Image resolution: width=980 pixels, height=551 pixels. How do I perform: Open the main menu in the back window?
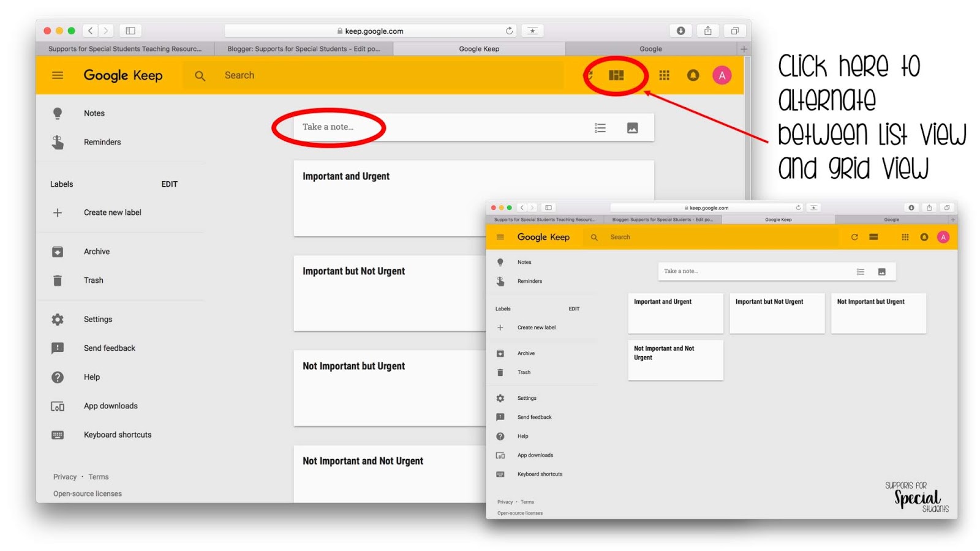point(58,75)
